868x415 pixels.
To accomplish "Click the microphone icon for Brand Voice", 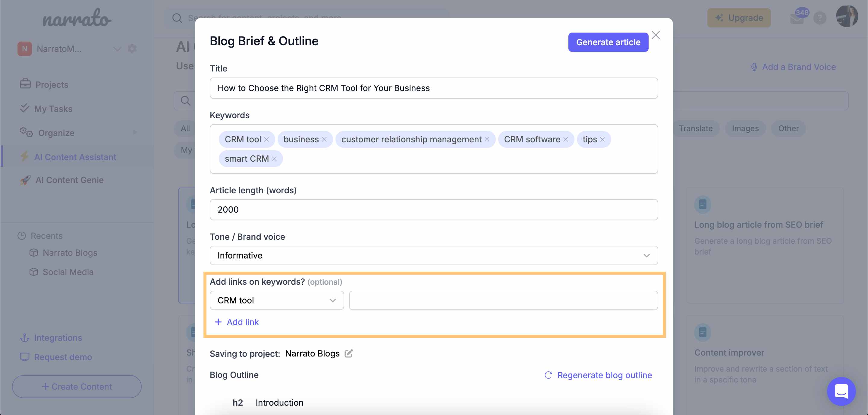I will [x=754, y=67].
